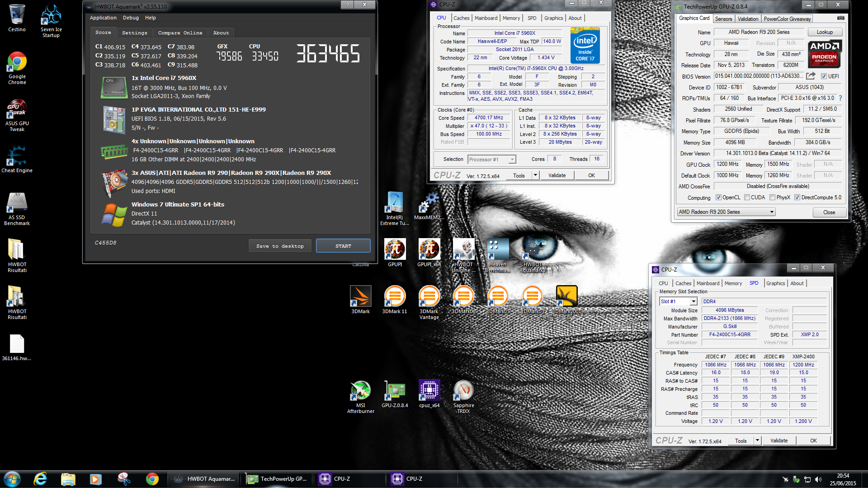This screenshot has width=868, height=488.
Task: Toggle the UEFI checkbox in GPU-Z
Action: (x=824, y=76)
